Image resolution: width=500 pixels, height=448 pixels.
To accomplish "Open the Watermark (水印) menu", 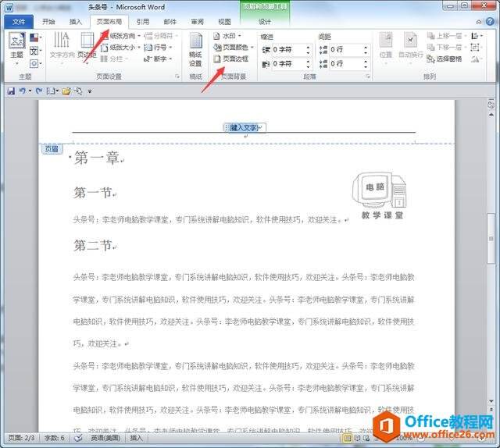I will point(227,36).
